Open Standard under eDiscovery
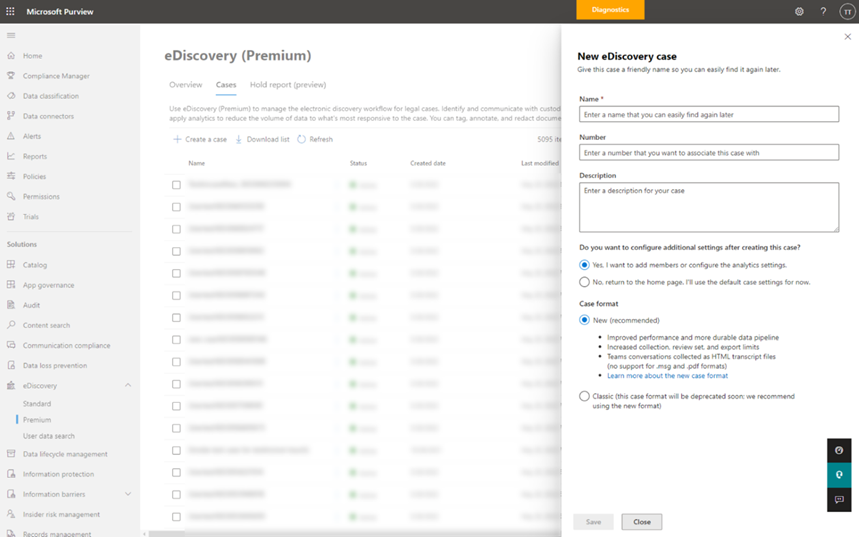This screenshot has height=537, width=859. tap(37, 403)
